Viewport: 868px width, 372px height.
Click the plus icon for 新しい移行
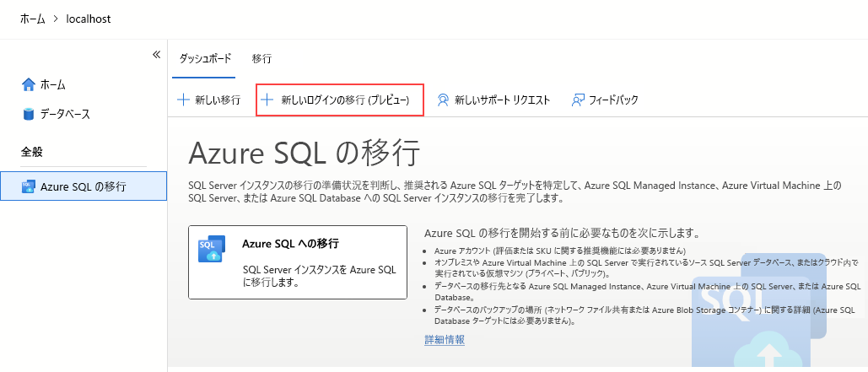[x=183, y=100]
